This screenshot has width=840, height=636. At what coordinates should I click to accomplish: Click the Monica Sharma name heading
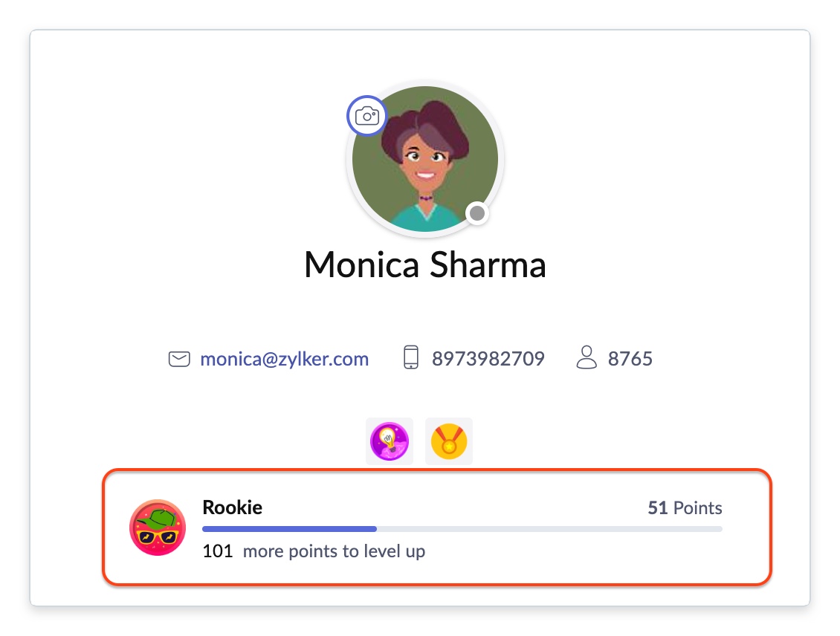[425, 265]
